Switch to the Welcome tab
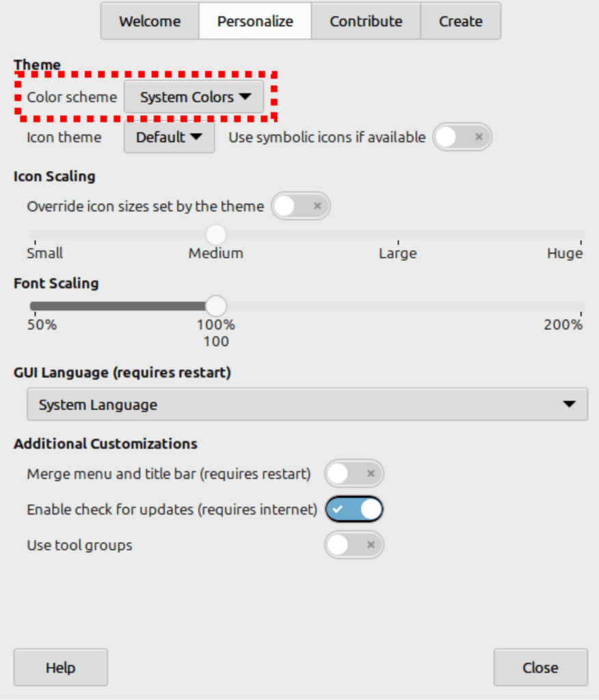The width and height of the screenshot is (599, 700). point(150,21)
